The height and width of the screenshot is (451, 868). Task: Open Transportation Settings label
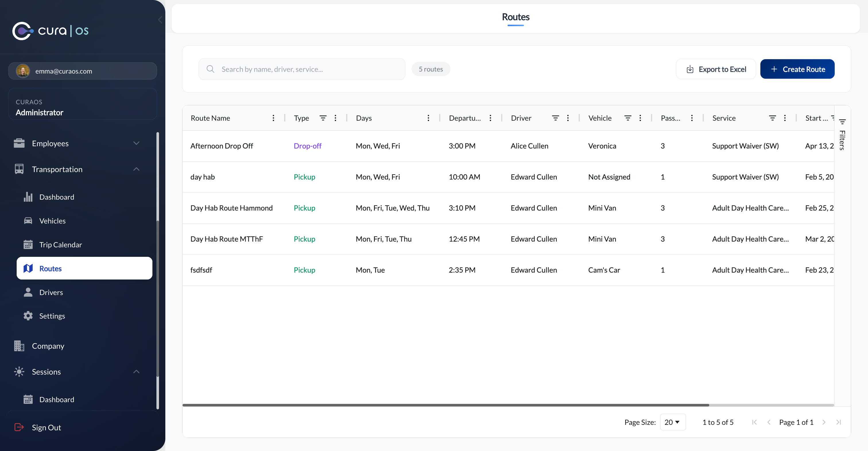[52, 316]
